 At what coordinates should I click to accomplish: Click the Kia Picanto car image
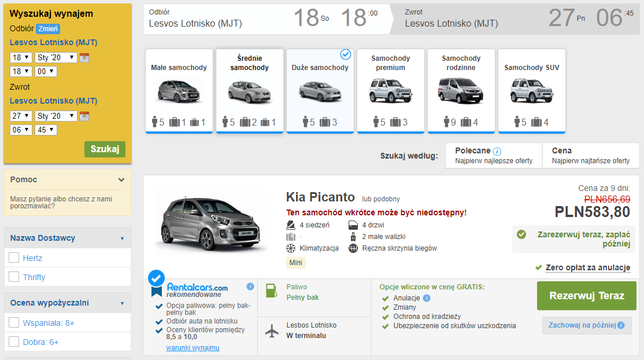click(212, 223)
